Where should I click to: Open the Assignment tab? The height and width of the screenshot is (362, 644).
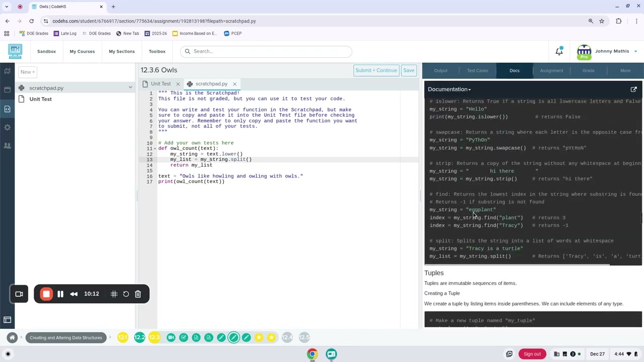[x=551, y=71]
